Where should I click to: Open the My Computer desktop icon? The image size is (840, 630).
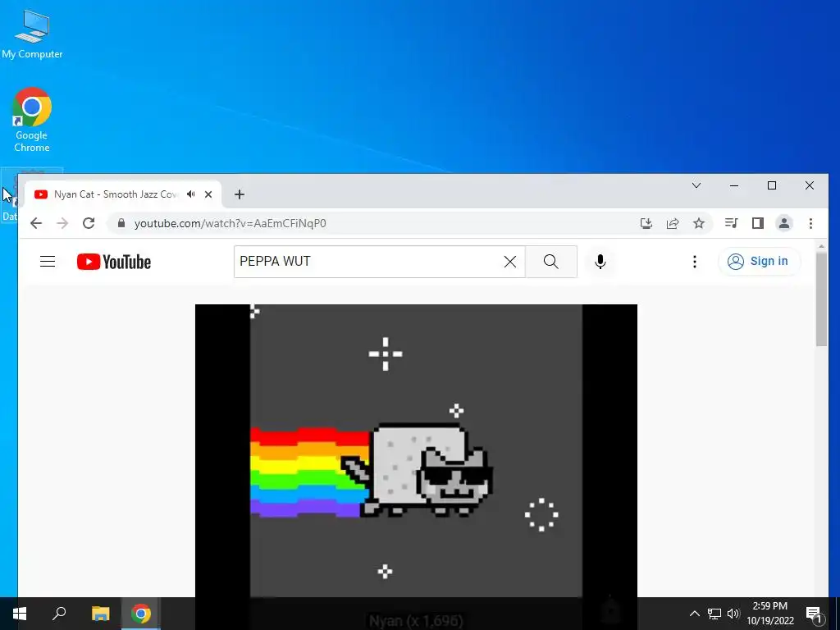point(32,34)
